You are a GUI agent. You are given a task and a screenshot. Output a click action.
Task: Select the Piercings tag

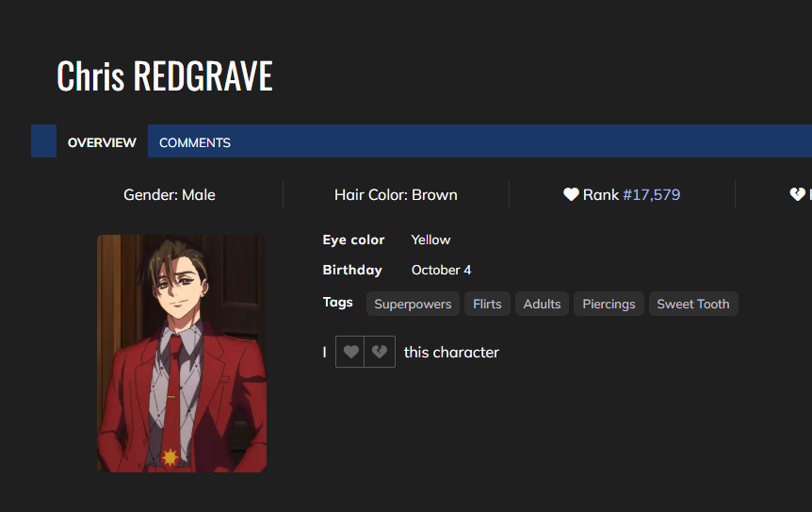[x=609, y=304]
